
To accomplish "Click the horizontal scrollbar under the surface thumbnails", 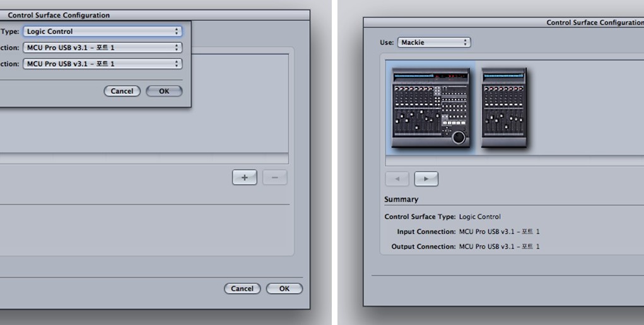I will coord(515,161).
